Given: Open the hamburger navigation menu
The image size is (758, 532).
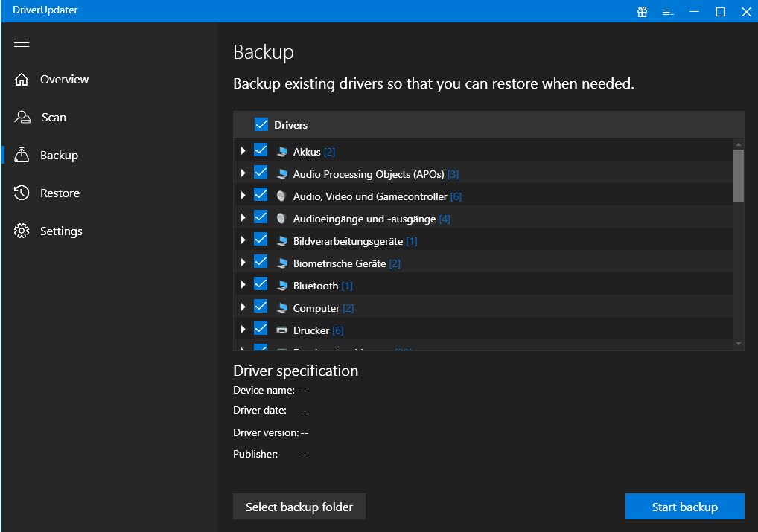Looking at the screenshot, I should (x=22, y=43).
